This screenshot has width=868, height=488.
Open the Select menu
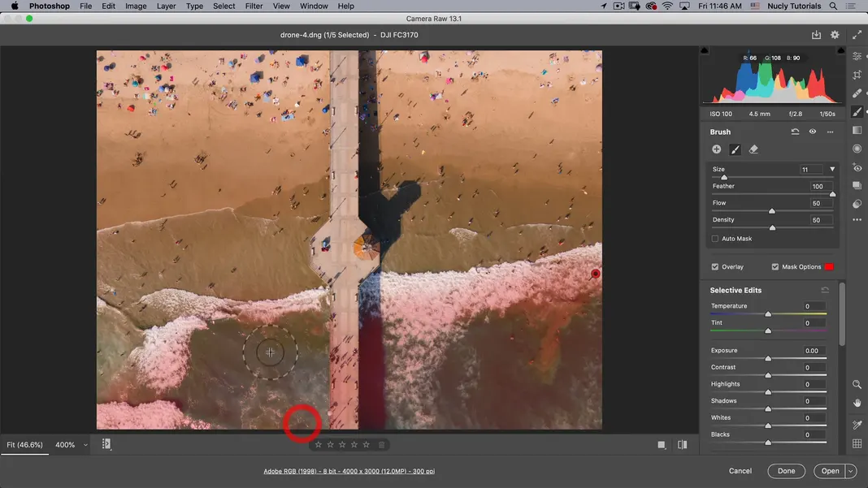224,6
